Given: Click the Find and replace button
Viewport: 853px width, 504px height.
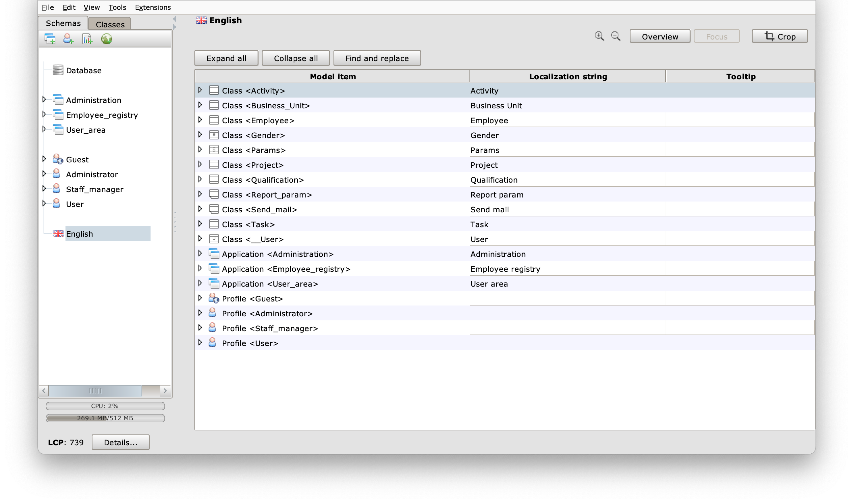Looking at the screenshot, I should (377, 58).
